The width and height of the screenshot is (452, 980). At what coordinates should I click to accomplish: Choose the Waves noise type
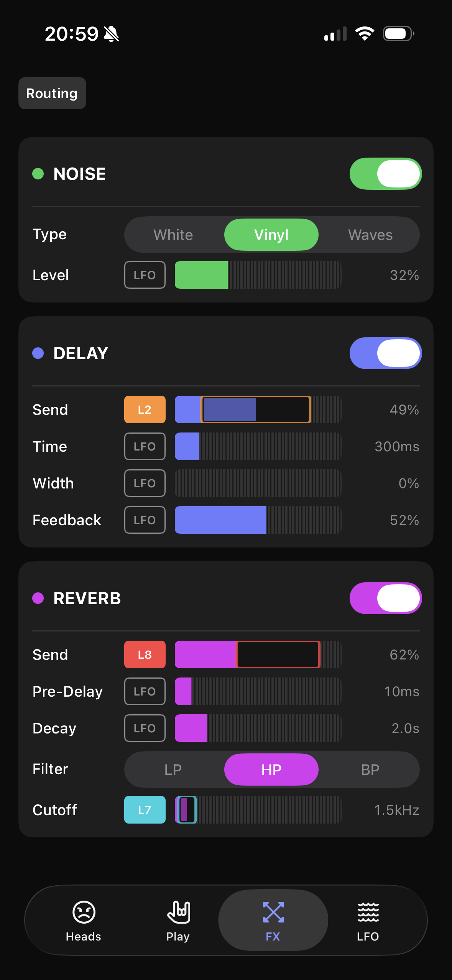370,235
